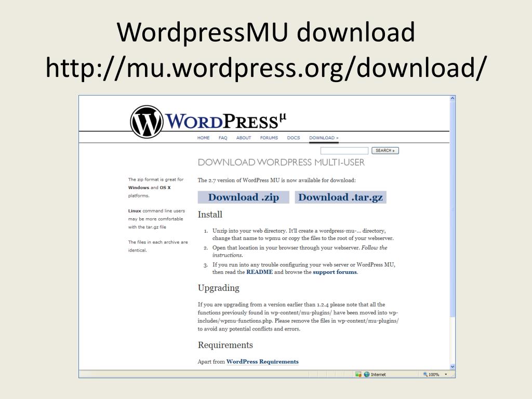Click the WordPress MU wordmark title

[225, 121]
